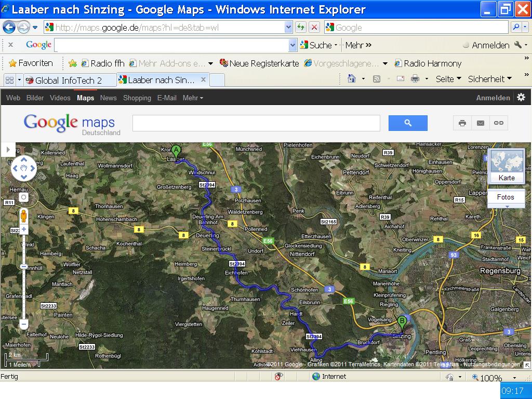Open status bar zoom level dropdown
The image size is (532, 399).
pyautogui.click(x=515, y=378)
